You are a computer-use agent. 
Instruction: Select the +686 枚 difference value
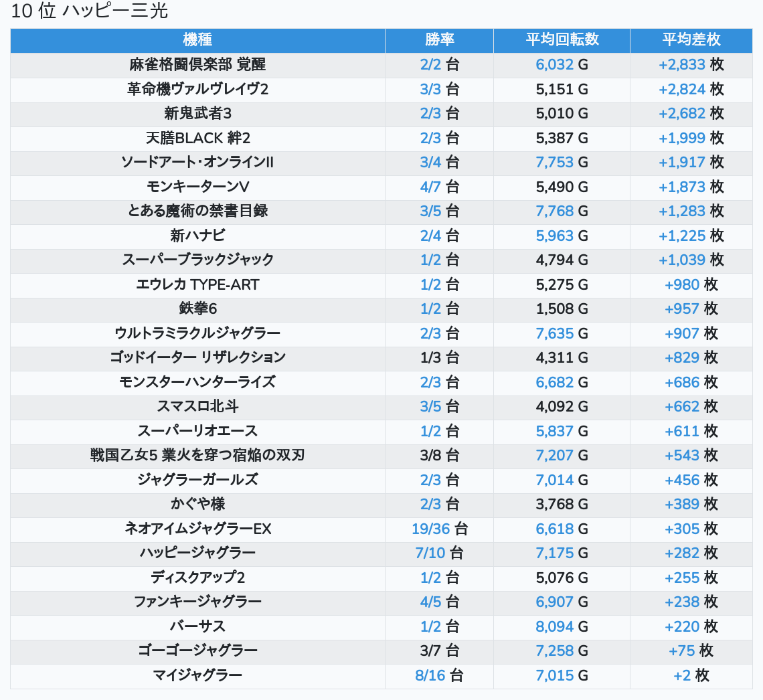point(691,382)
